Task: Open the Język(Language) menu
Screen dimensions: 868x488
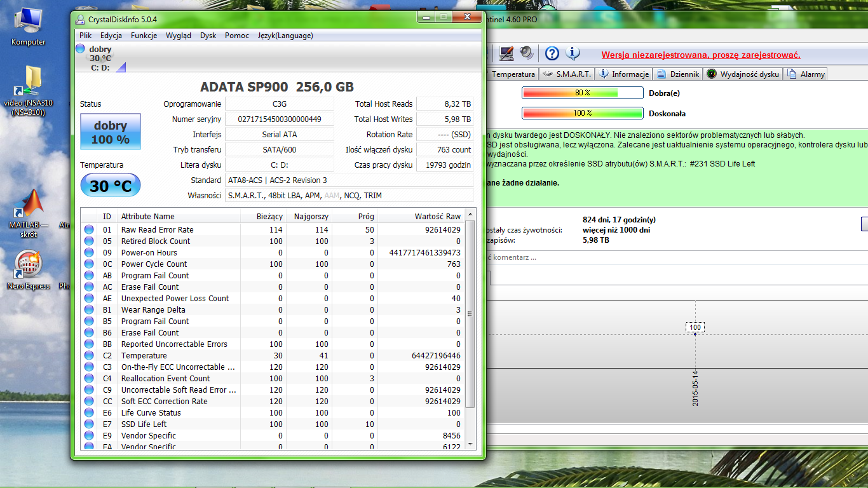Action: [285, 36]
